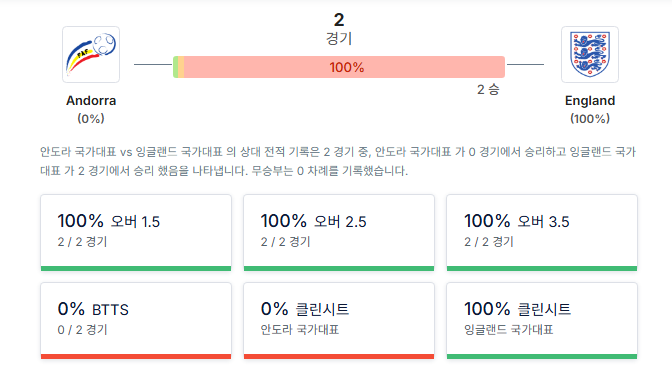The height and width of the screenshot is (370, 672).
Task: Open the 0% 클린시트 안도라 국가대표 card
Action: pyautogui.click(x=339, y=321)
